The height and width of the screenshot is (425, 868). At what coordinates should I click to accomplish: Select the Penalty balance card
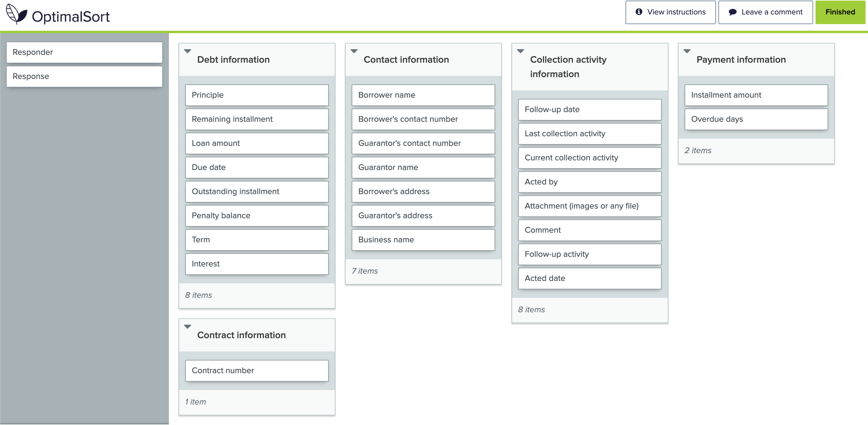(x=257, y=216)
